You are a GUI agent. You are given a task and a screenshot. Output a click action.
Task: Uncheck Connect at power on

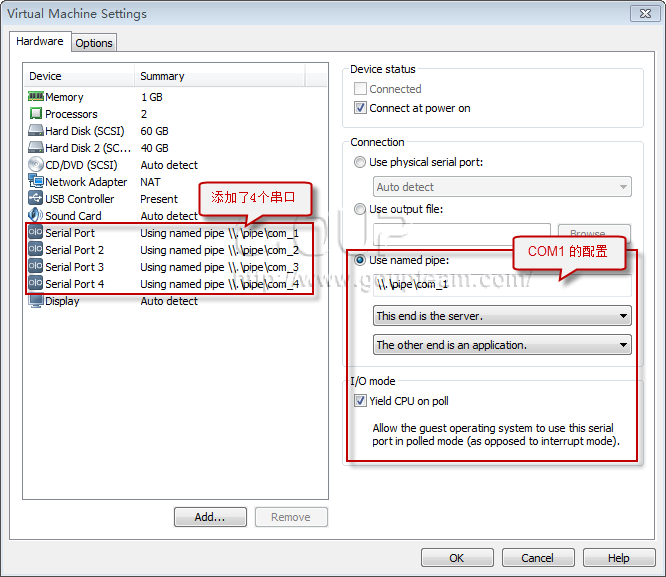pyautogui.click(x=360, y=107)
